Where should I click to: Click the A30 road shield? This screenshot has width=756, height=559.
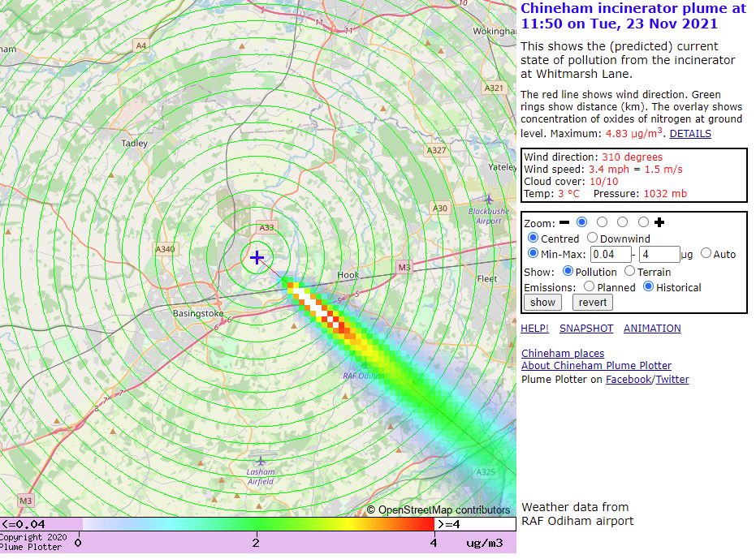(x=440, y=209)
